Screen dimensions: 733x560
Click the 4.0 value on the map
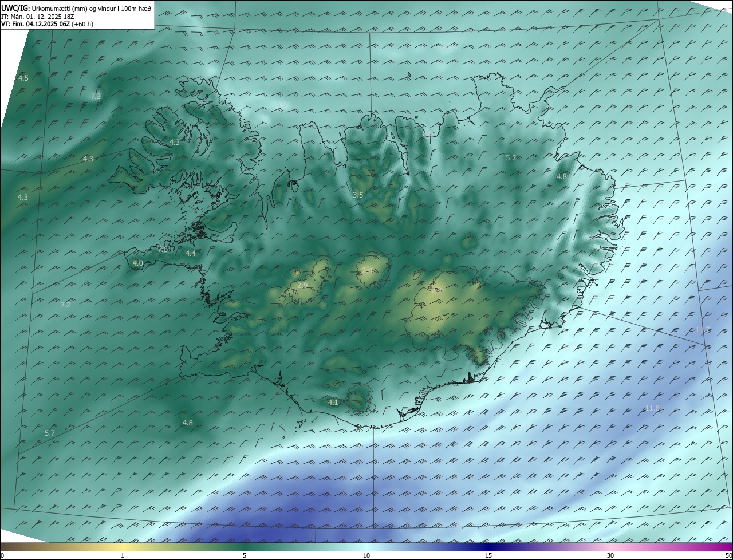pos(138,263)
